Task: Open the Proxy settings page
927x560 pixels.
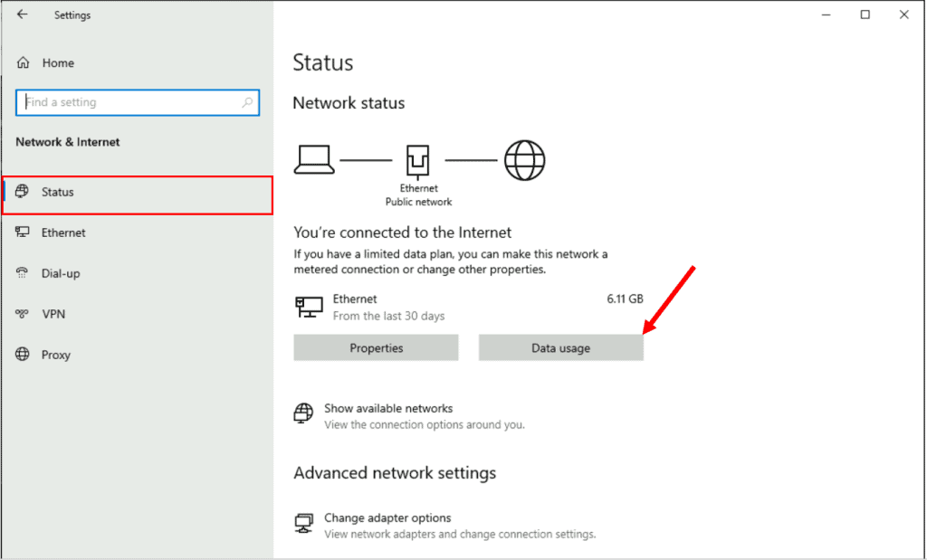Action: tap(56, 355)
